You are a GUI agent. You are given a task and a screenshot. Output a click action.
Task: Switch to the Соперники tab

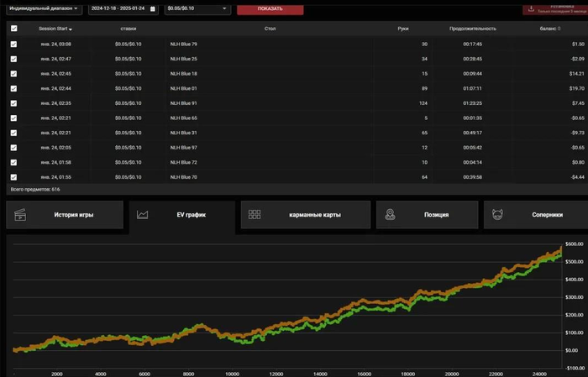536,215
